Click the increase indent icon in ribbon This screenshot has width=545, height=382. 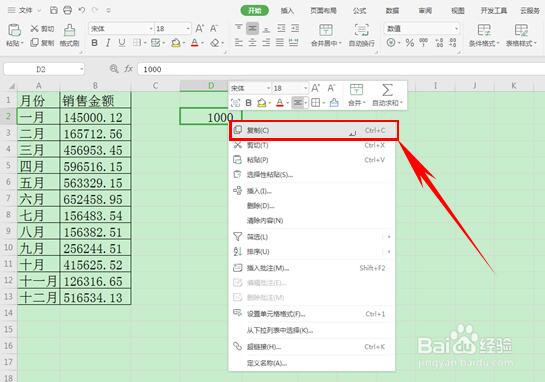click(295, 28)
